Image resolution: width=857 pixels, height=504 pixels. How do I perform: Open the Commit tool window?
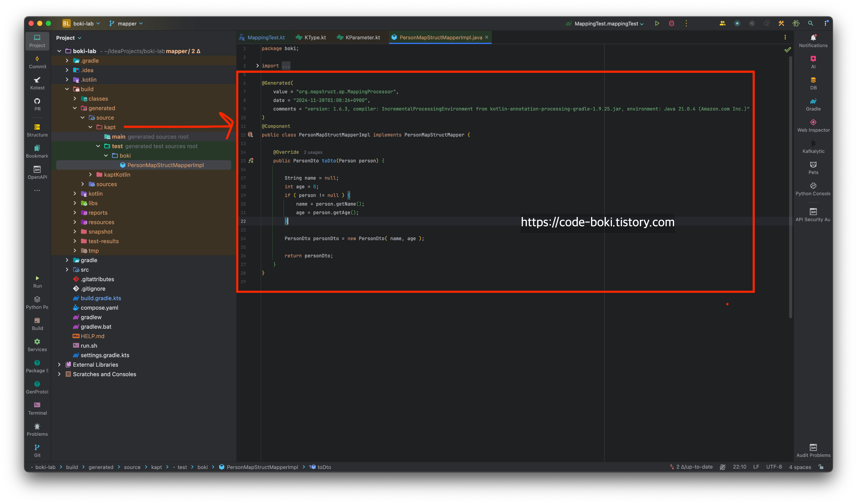click(x=37, y=62)
